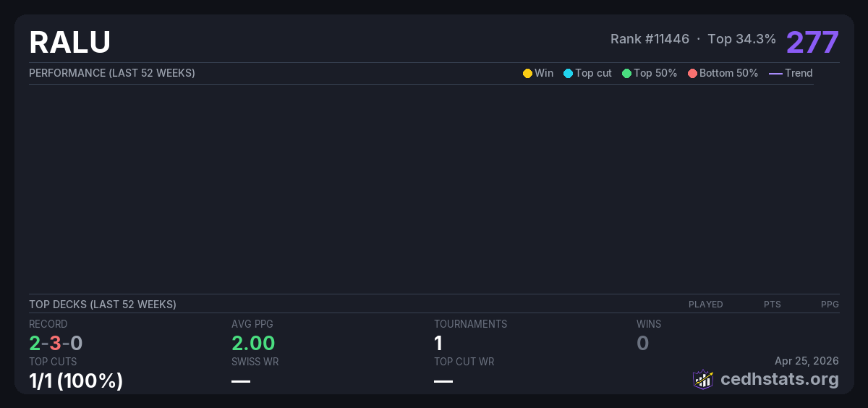
Task: Sort by the PPG column header
Action: (x=830, y=305)
